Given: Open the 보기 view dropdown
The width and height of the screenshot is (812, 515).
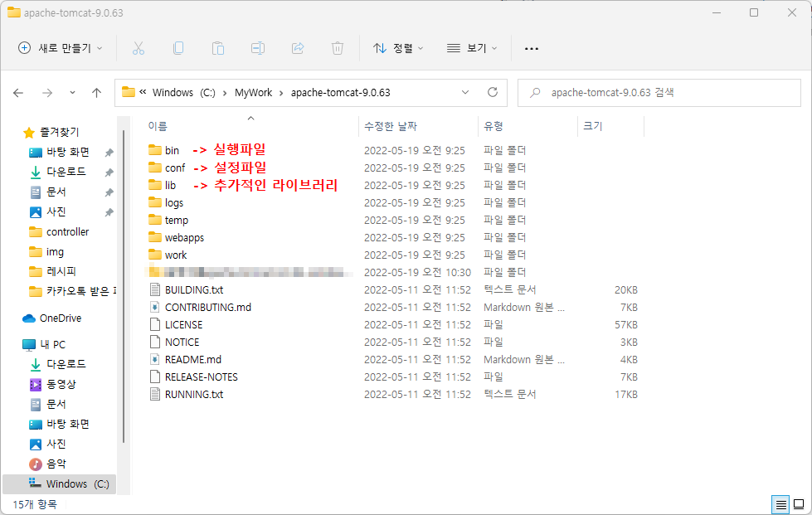Looking at the screenshot, I should tap(472, 48).
